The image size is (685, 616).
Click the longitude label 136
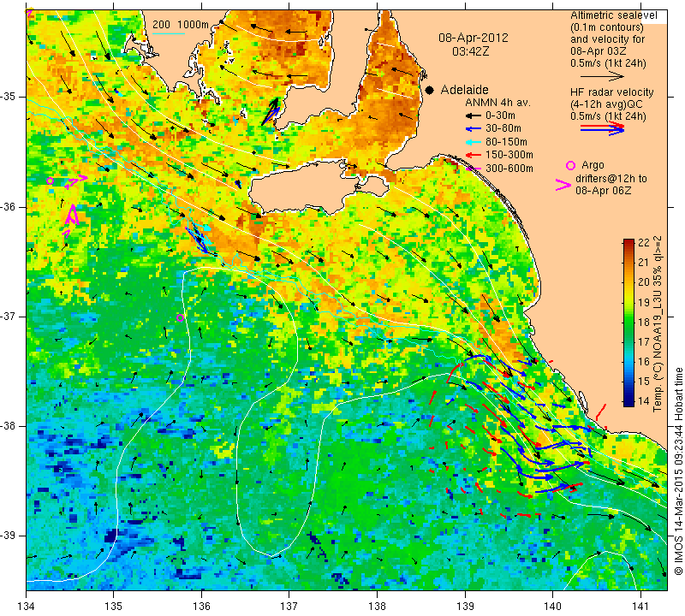[x=201, y=607]
